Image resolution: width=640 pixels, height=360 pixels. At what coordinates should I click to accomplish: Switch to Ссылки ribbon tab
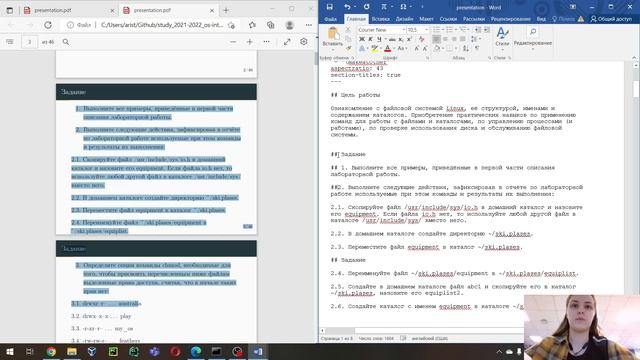click(448, 19)
